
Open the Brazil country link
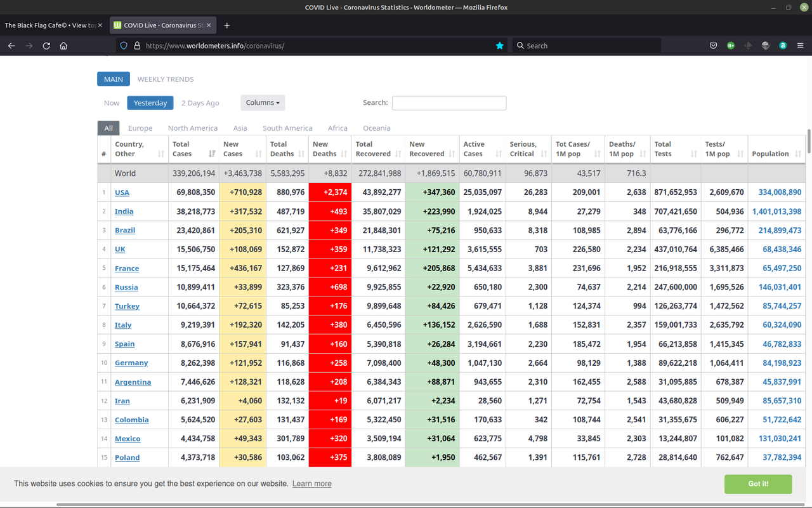click(x=125, y=231)
